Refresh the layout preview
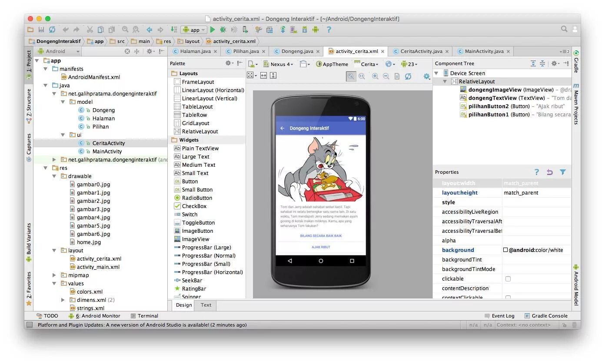 [408, 76]
